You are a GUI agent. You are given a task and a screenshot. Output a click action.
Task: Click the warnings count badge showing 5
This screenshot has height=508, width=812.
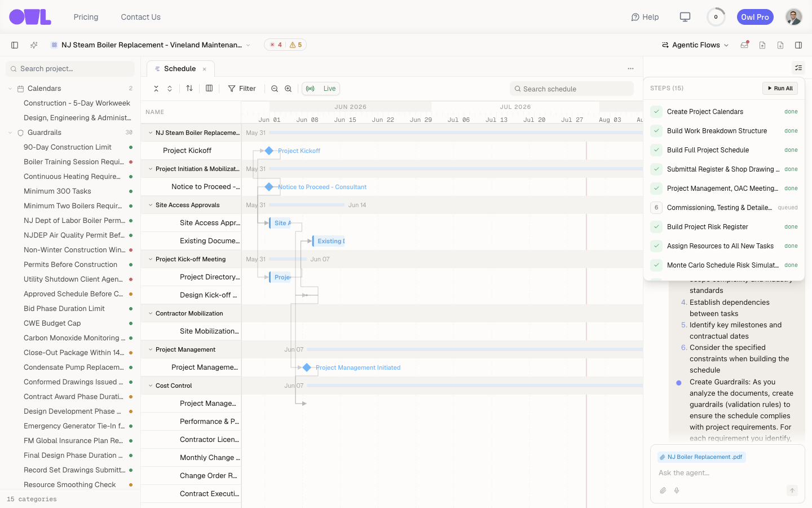coord(296,45)
